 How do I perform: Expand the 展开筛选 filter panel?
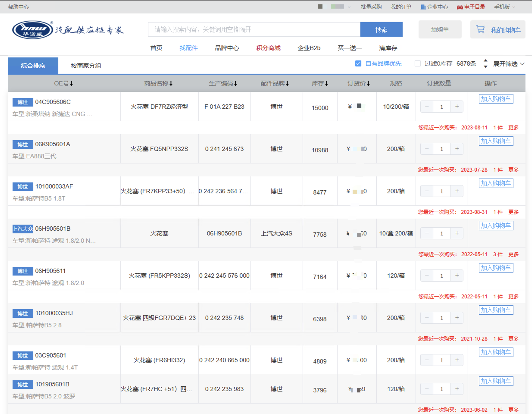pyautogui.click(x=509, y=64)
